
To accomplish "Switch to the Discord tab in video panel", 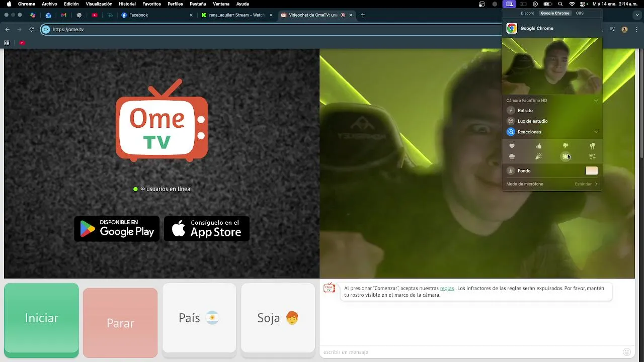I will tap(527, 13).
